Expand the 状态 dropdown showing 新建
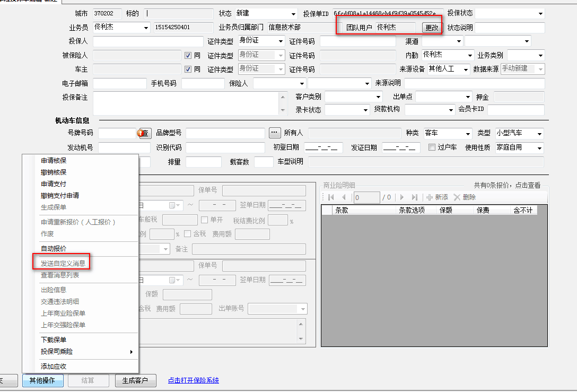577x392 pixels. pyautogui.click(x=293, y=14)
